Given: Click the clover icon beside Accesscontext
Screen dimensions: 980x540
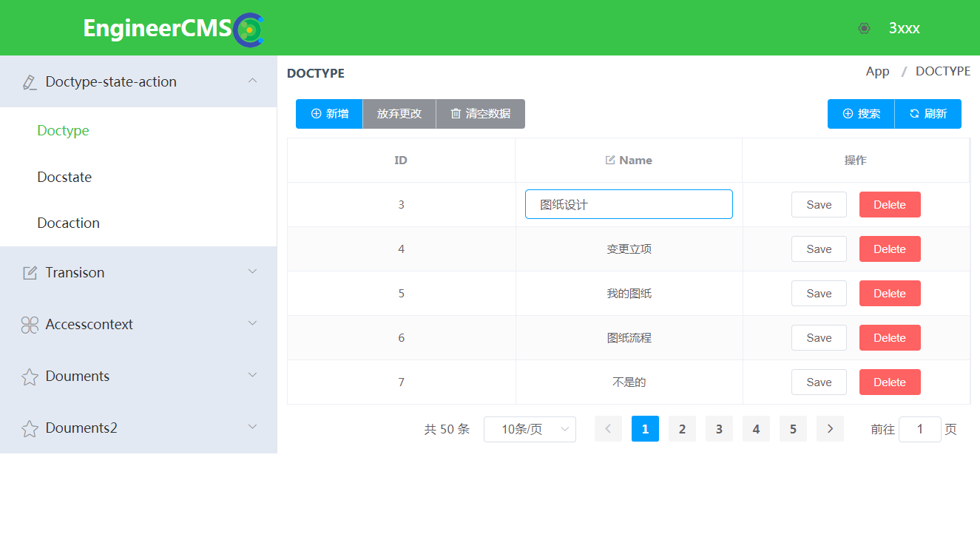Looking at the screenshot, I should (x=30, y=325).
